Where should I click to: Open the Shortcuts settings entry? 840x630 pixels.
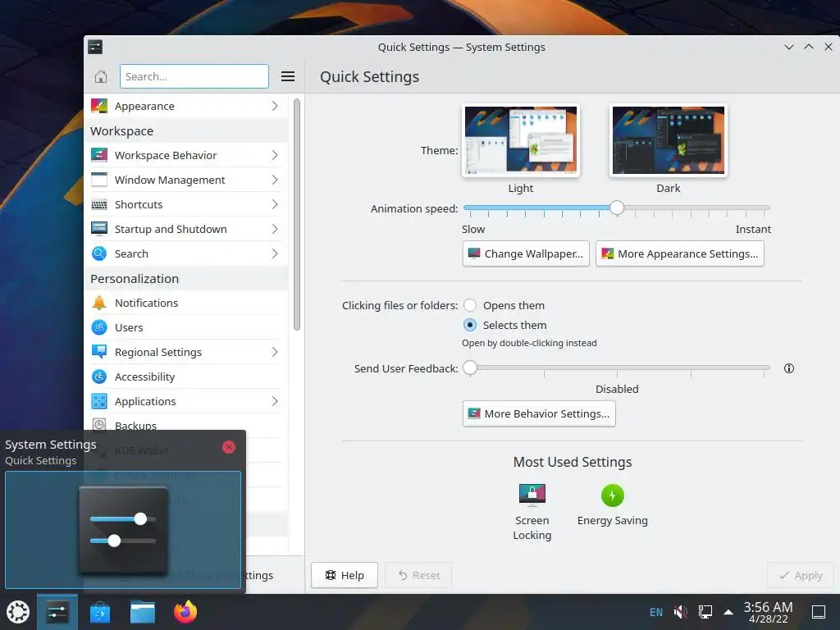pos(186,204)
